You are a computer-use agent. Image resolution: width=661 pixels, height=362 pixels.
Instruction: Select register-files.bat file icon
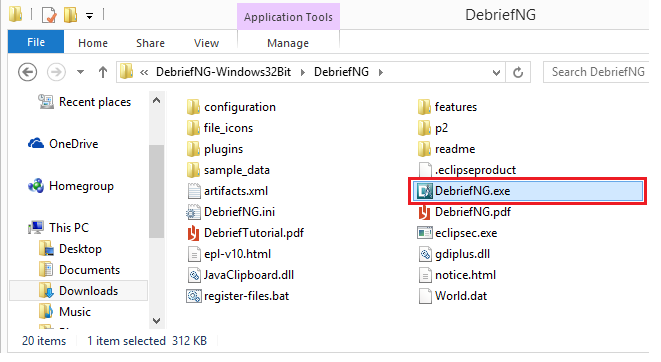click(193, 296)
